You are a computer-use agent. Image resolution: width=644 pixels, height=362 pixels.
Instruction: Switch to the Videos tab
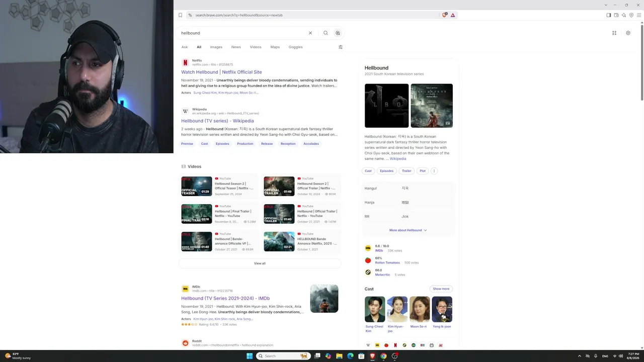point(256,47)
